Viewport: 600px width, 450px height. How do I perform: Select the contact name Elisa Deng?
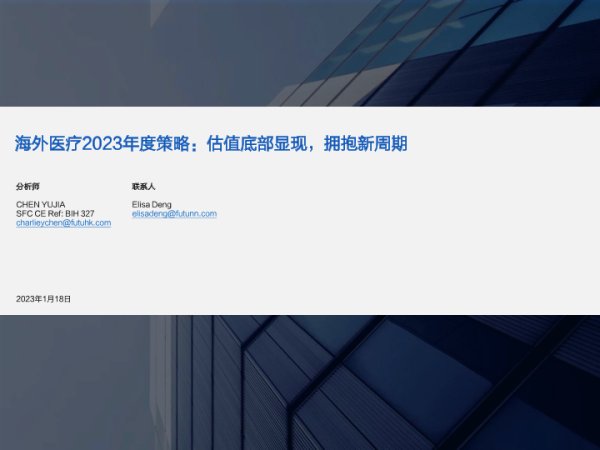point(152,205)
